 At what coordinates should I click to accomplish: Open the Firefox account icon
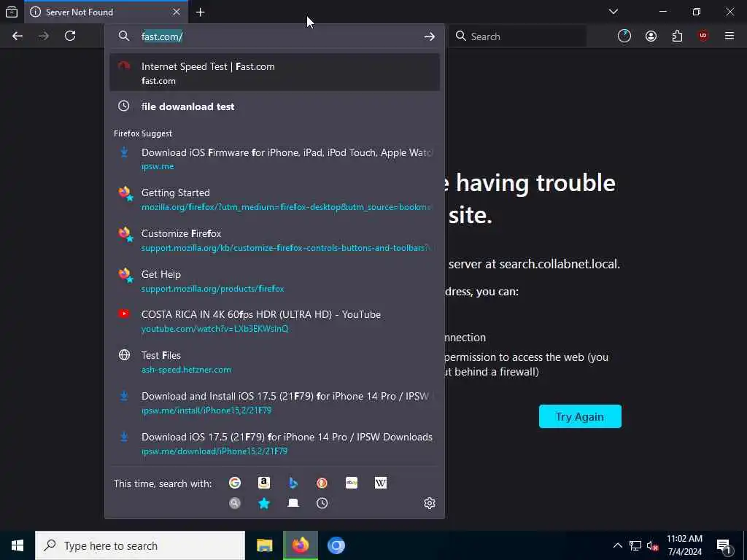pos(651,36)
